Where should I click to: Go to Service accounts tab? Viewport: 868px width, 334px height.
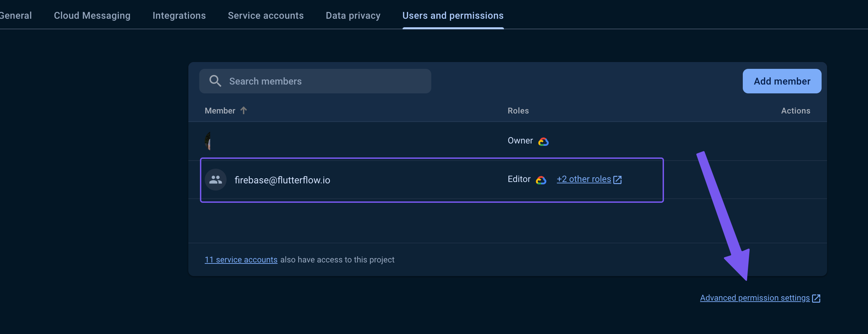(x=266, y=15)
